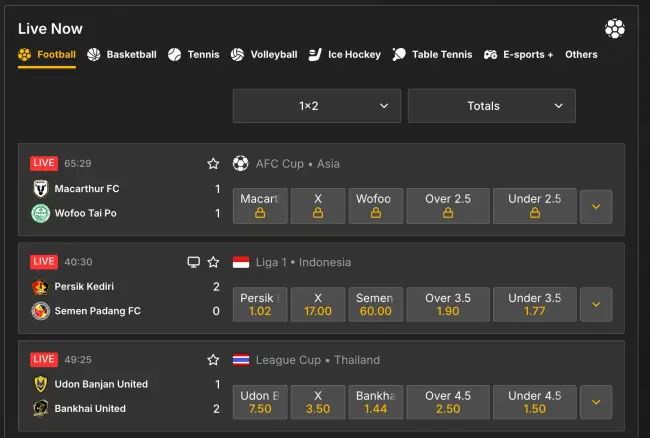
Task: Click the AFC Cup soccer ball icon
Action: [x=241, y=164]
